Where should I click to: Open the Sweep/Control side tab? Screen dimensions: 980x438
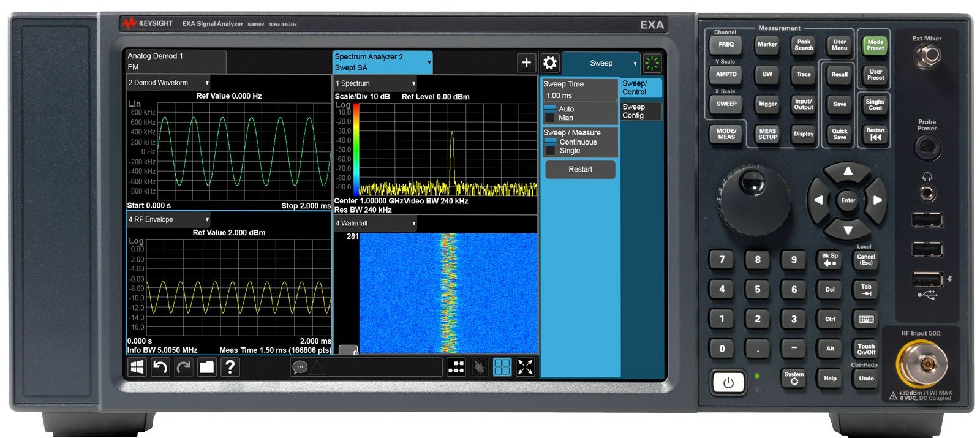click(641, 88)
